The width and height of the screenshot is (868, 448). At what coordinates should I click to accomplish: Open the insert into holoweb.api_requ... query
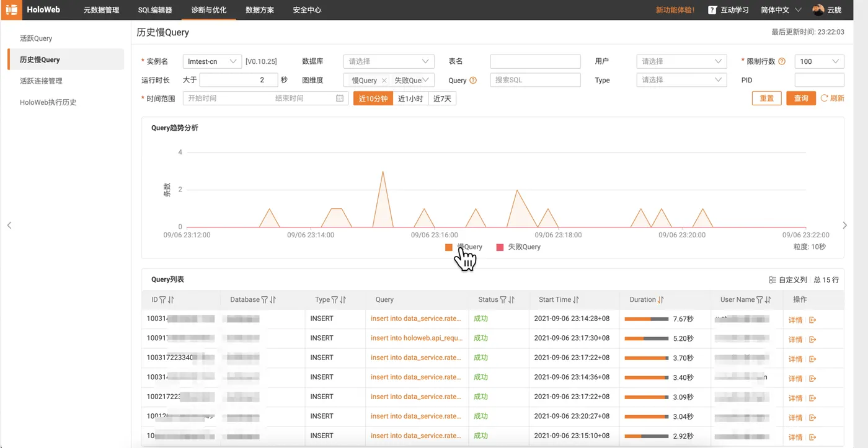pos(417,338)
